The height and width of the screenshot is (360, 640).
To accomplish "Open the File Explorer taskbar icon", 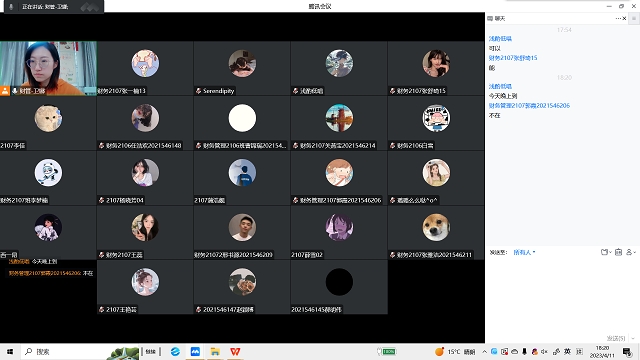I will (x=215, y=351).
